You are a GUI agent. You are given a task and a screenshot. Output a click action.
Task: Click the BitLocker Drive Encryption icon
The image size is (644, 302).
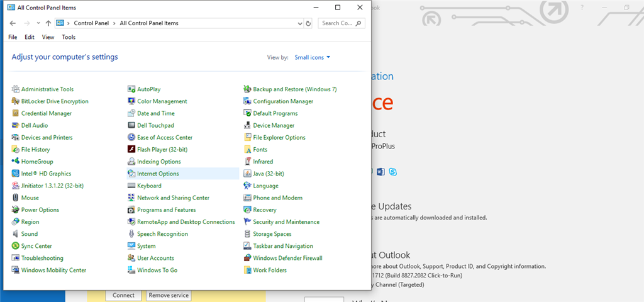[x=16, y=101]
